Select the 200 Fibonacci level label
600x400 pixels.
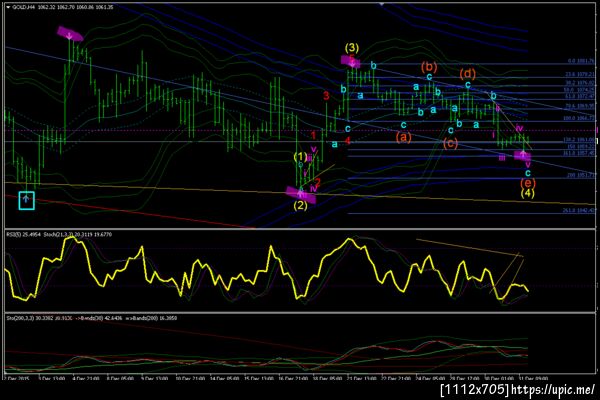(581, 175)
